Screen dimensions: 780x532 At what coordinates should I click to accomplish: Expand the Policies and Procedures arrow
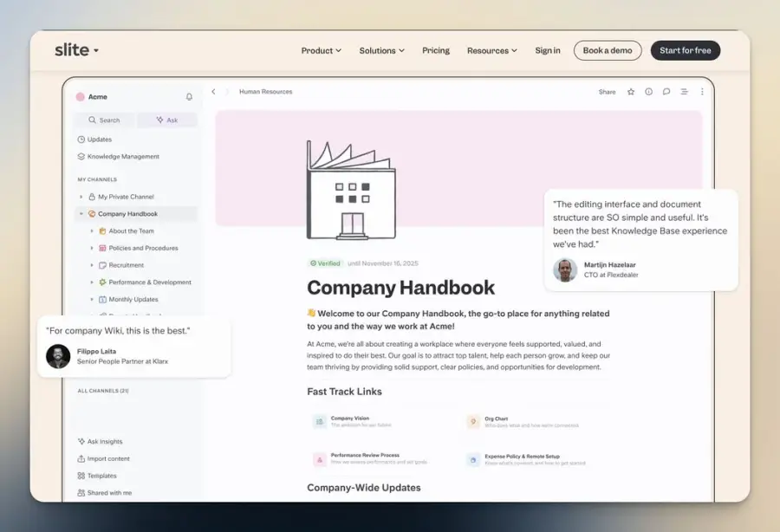click(92, 248)
